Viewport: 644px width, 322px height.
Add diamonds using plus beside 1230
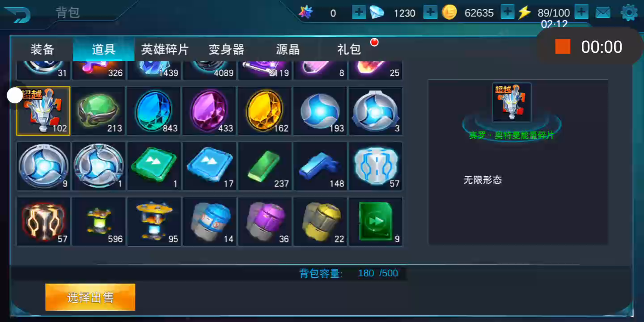click(x=430, y=12)
